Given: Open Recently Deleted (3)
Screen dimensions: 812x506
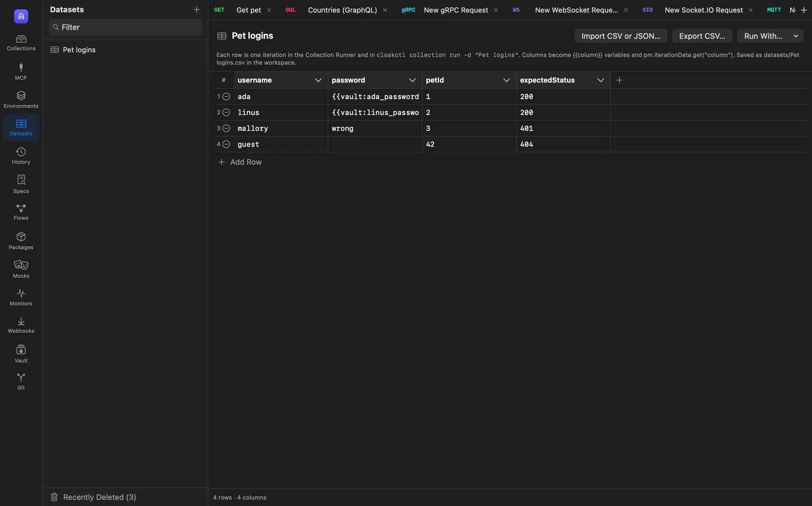Looking at the screenshot, I should [x=93, y=497].
